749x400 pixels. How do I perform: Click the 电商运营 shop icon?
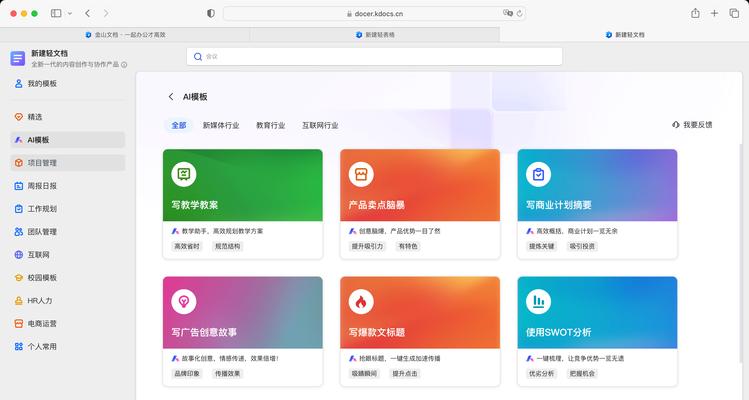click(x=19, y=324)
